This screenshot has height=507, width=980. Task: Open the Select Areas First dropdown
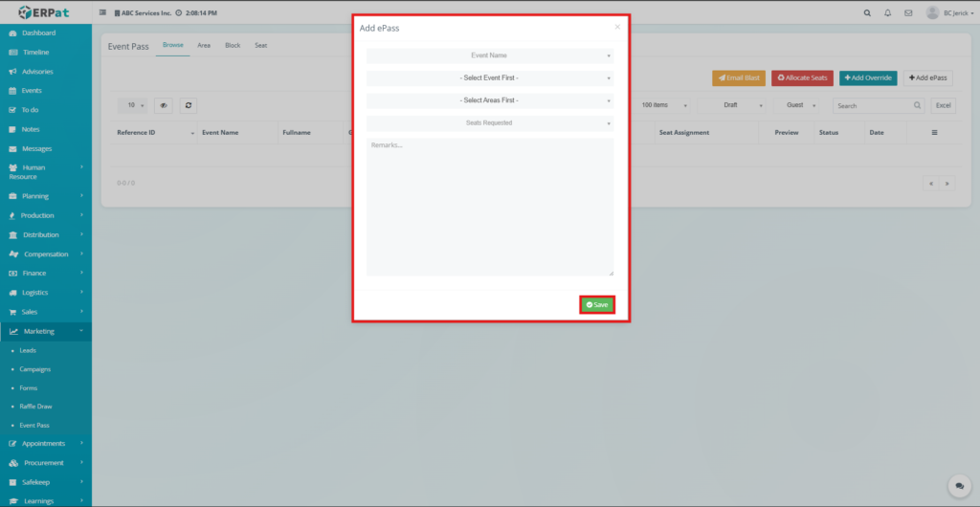489,100
